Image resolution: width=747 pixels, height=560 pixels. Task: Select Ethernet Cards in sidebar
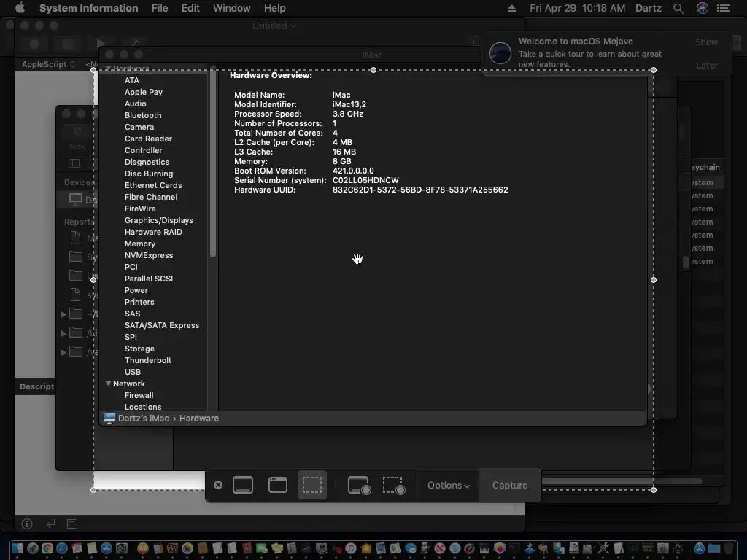153,185
